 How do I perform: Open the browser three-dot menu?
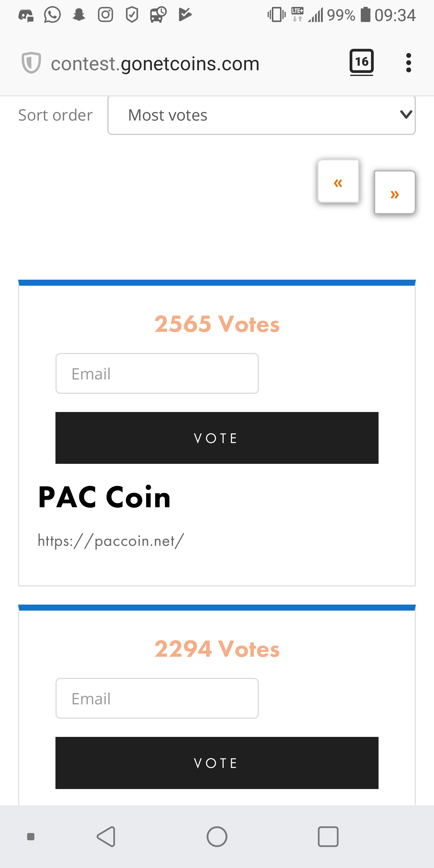(x=408, y=63)
